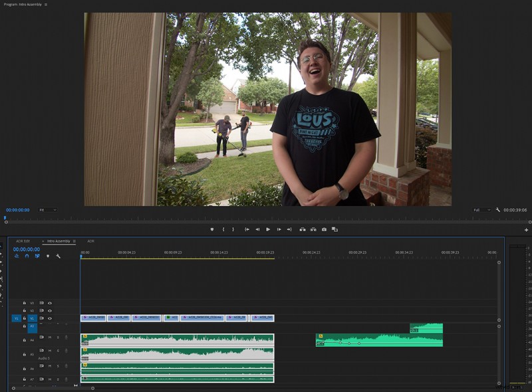
Task: Switch to the ADR sequence tab
Action: click(x=90, y=241)
